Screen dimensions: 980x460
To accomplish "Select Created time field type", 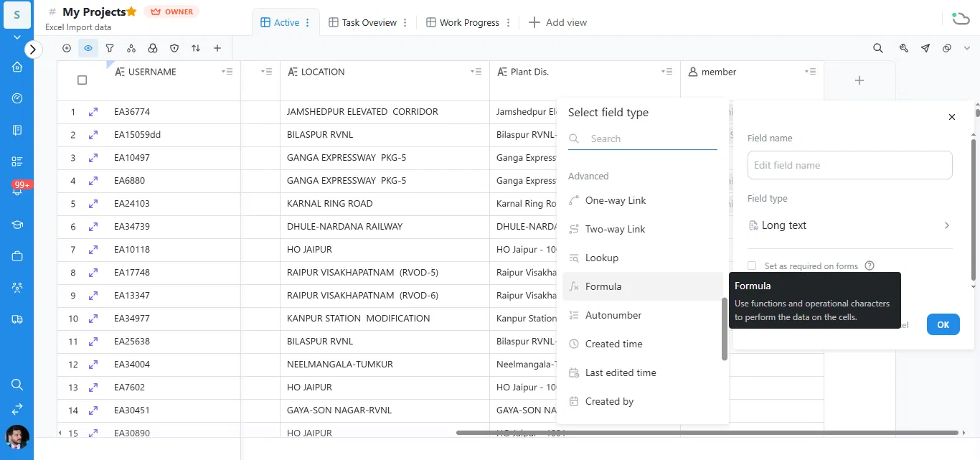I will [x=642, y=344].
